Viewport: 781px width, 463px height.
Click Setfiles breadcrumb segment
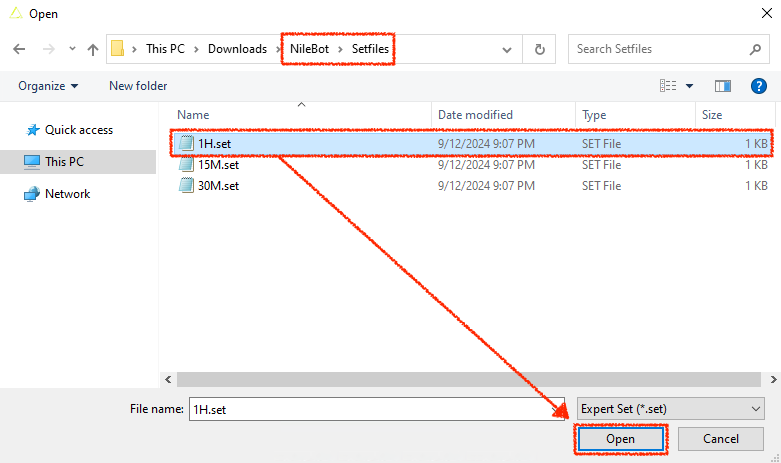[370, 49]
